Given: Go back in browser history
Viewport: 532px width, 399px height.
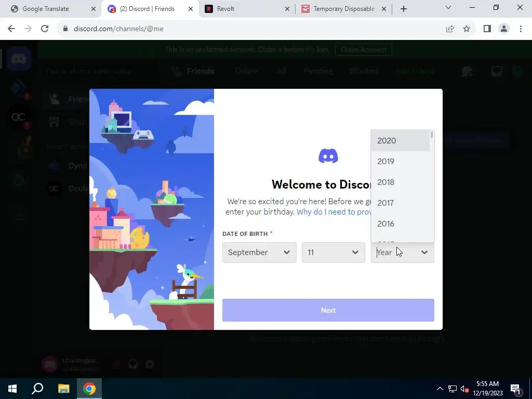Looking at the screenshot, I should 11,29.
